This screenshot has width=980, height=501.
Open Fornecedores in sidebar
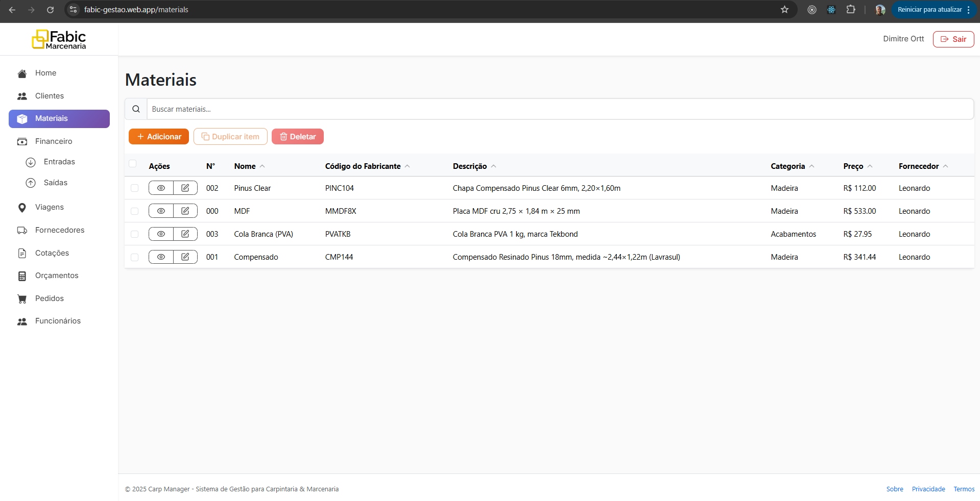click(59, 230)
